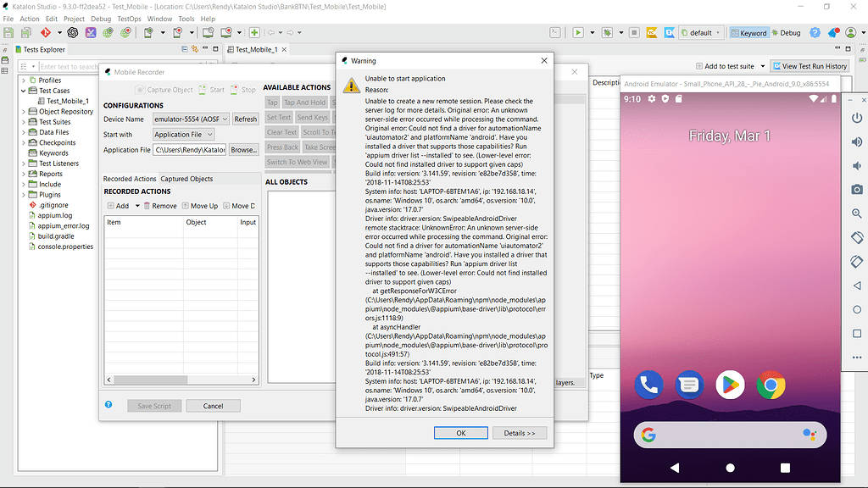
Task: Switch to Keyword view mode
Action: point(751,32)
